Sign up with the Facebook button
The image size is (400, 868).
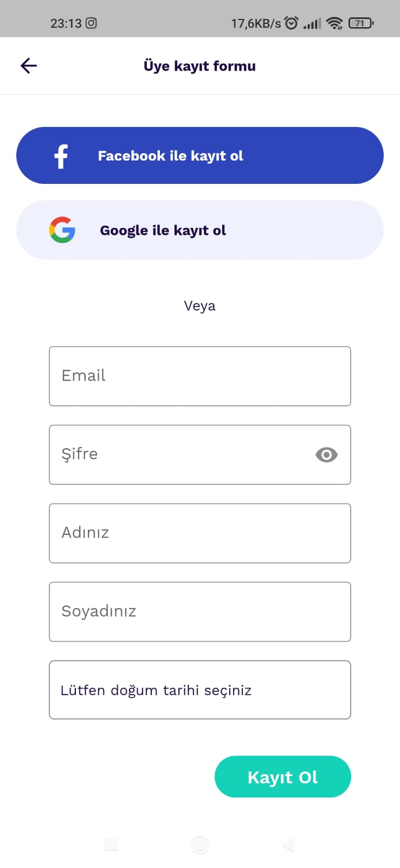tap(199, 156)
